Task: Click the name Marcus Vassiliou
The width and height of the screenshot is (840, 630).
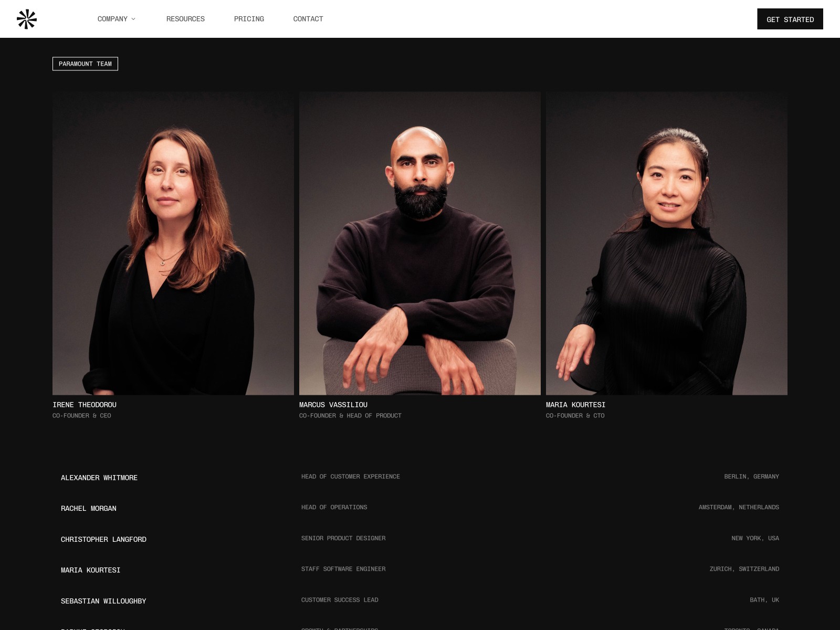Action: click(333, 405)
